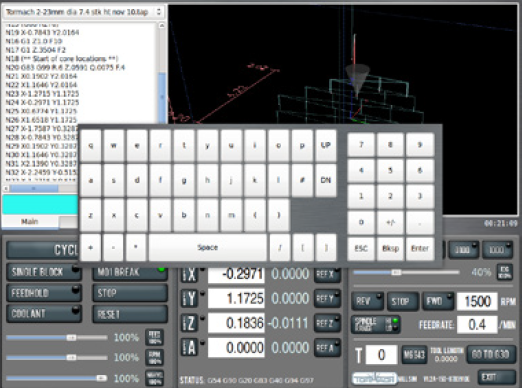
Task: Click the m key on on-screen keyboard
Action: tap(231, 215)
